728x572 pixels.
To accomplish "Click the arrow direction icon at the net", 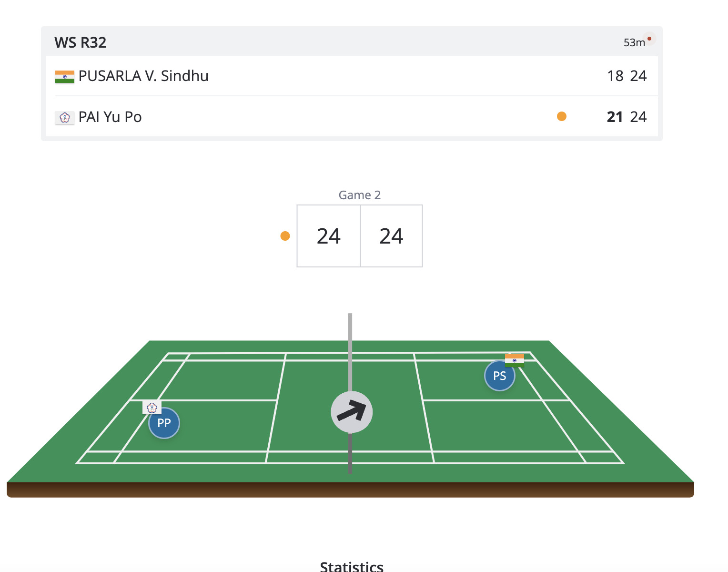I will click(x=352, y=412).
